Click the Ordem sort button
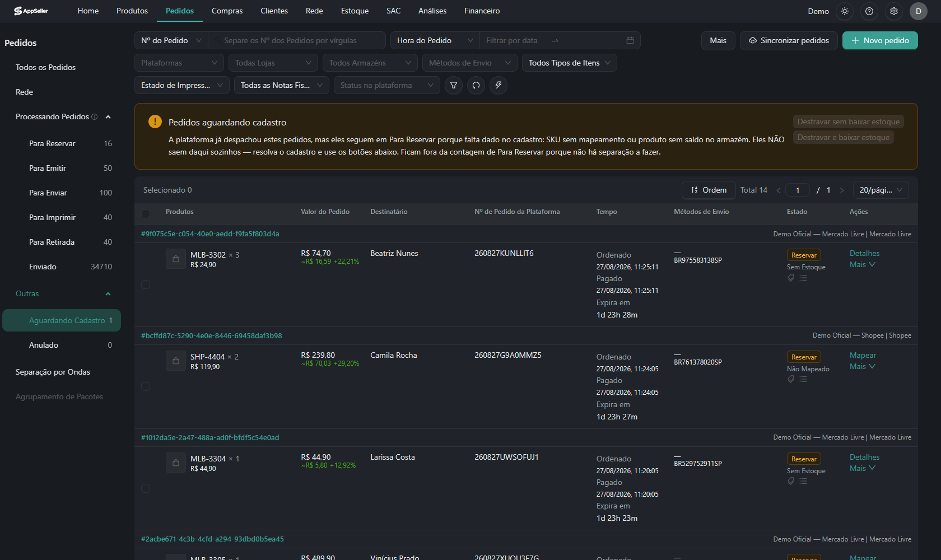 click(709, 190)
